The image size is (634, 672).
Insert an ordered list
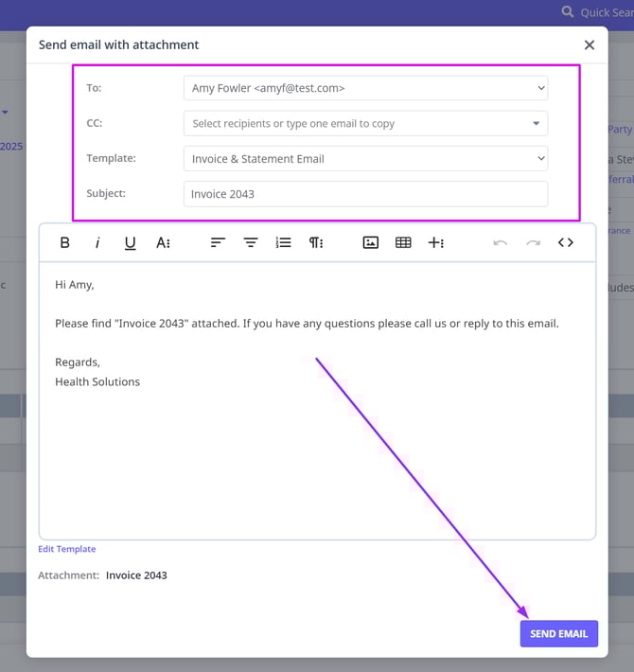click(x=283, y=242)
